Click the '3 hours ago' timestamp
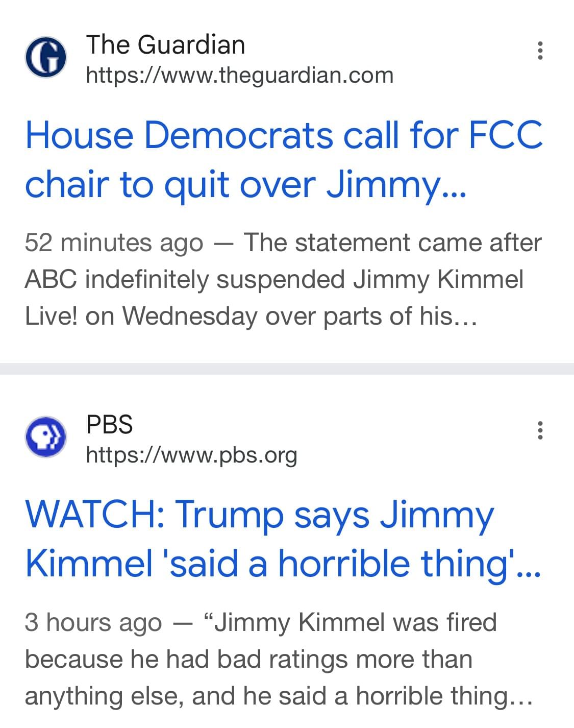 (93, 622)
